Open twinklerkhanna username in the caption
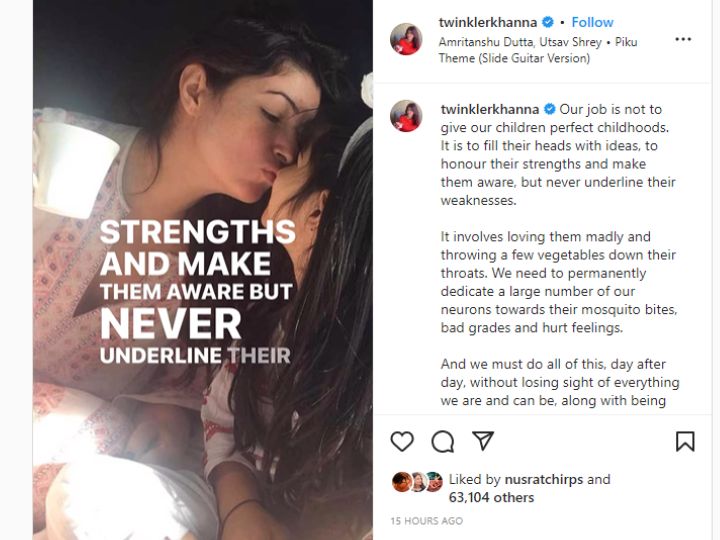 (489, 109)
